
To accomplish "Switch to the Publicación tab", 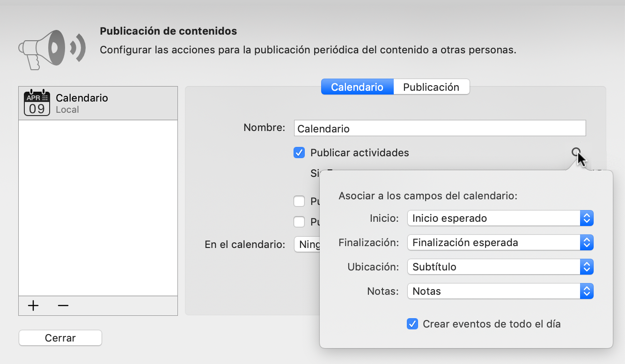I will click(x=431, y=87).
